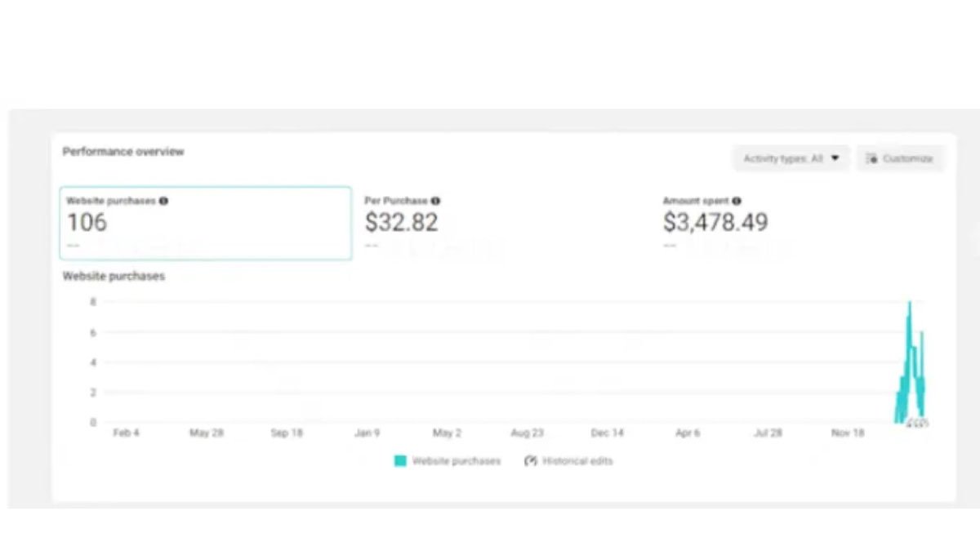This screenshot has width=980, height=546.
Task: Click the info icon beside Website purchases
Action: (x=163, y=201)
